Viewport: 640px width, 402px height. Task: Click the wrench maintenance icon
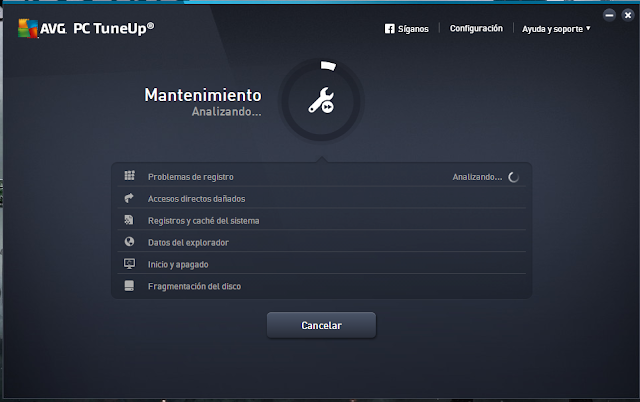pos(321,100)
